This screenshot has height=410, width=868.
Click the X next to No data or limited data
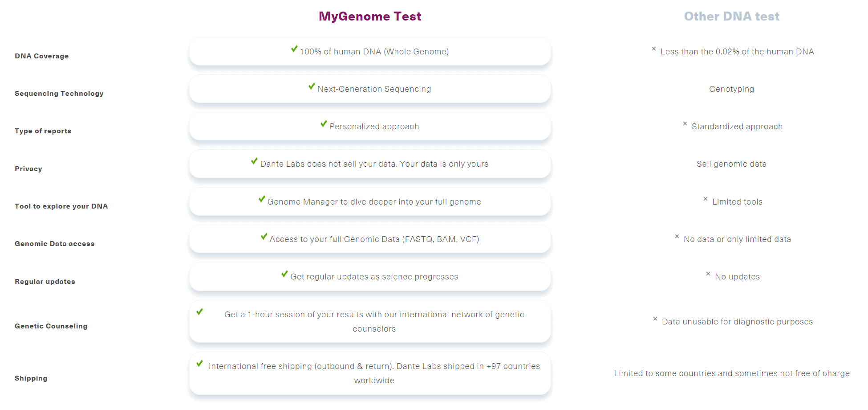[x=677, y=237]
